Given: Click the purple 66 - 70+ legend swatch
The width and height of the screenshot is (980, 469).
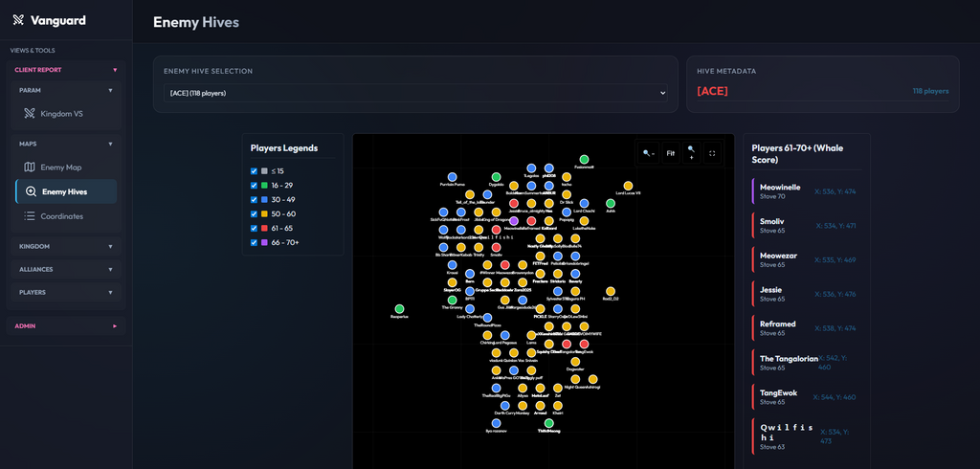Looking at the screenshot, I should [264, 242].
